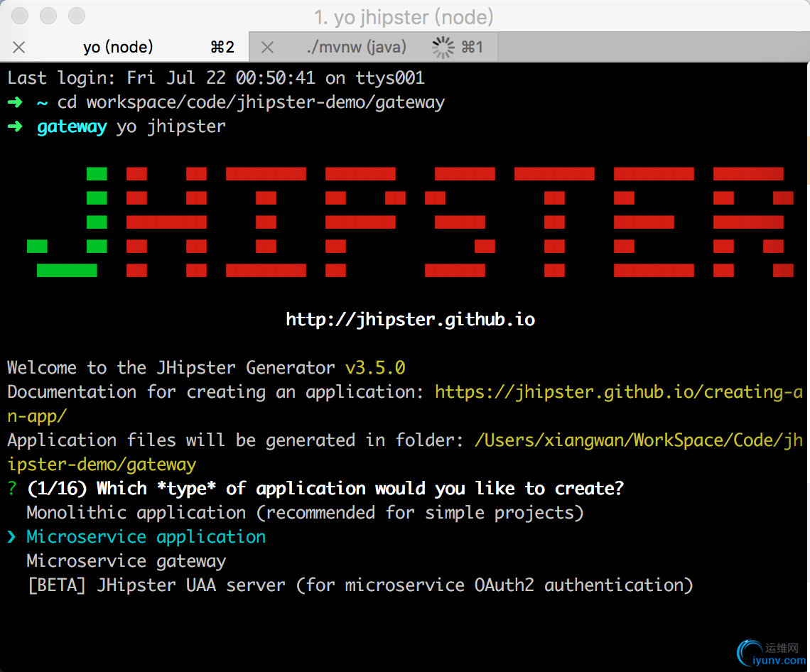Click the cyan selection arrow before Microservice application
This screenshot has height=672, width=810.
[12, 537]
